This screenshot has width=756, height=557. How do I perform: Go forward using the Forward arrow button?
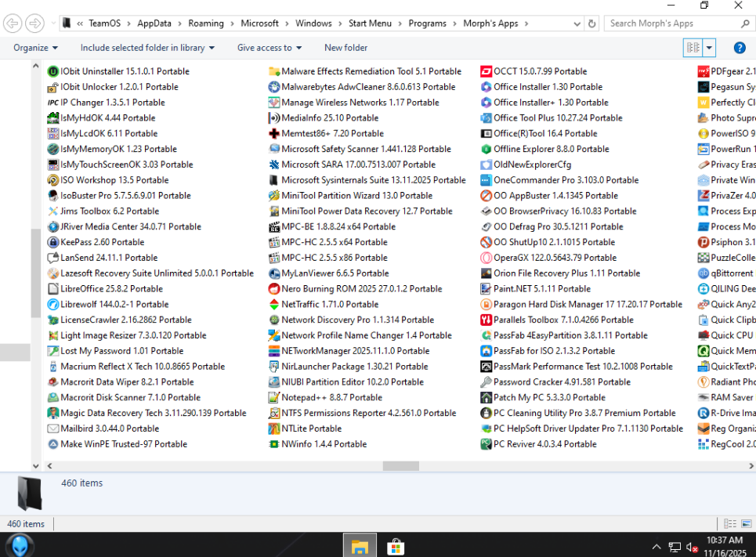[x=34, y=24]
